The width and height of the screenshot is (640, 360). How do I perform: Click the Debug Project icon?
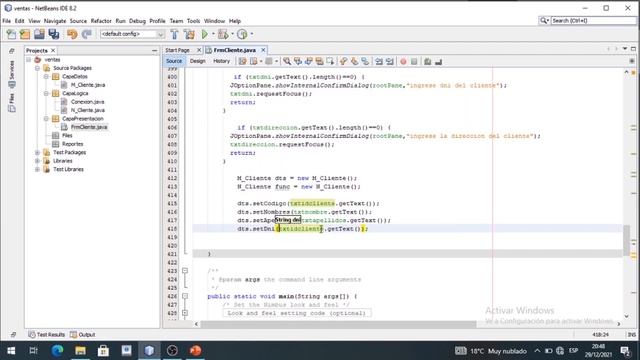click(223, 34)
